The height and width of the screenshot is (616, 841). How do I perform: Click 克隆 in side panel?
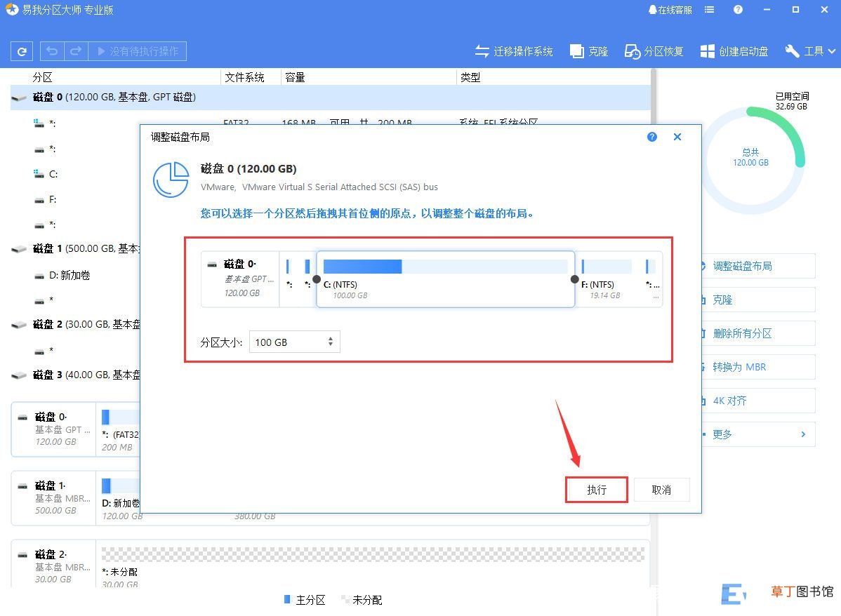758,300
